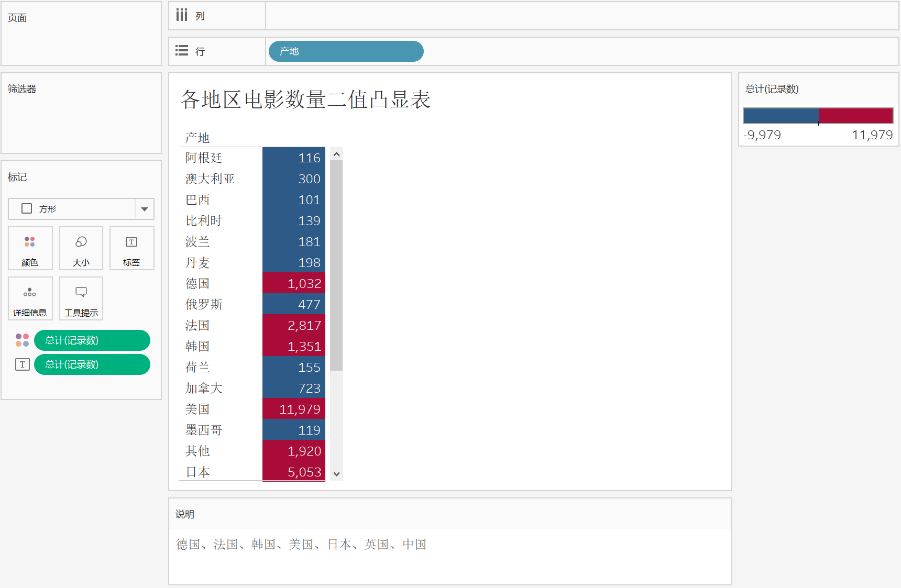Screen dimensions: 901x588
Task: Open the 方形 mark type dropdown
Action: [x=145, y=209]
